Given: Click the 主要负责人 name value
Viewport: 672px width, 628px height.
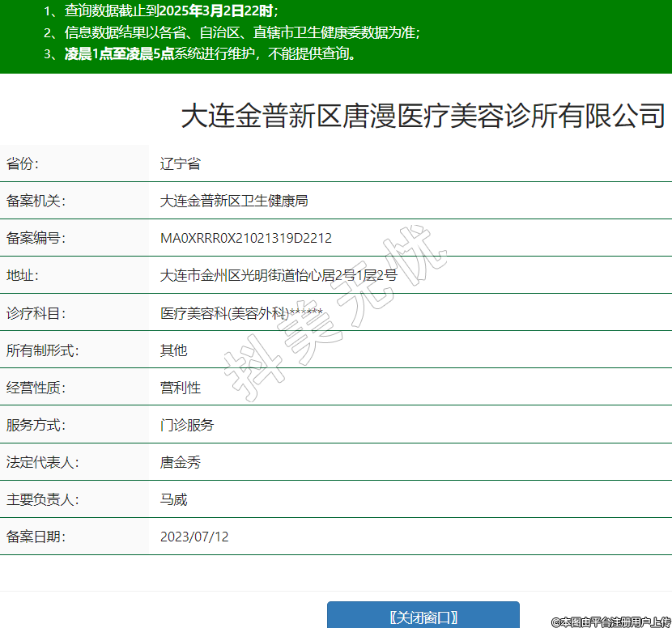Looking at the screenshot, I should (173, 499).
